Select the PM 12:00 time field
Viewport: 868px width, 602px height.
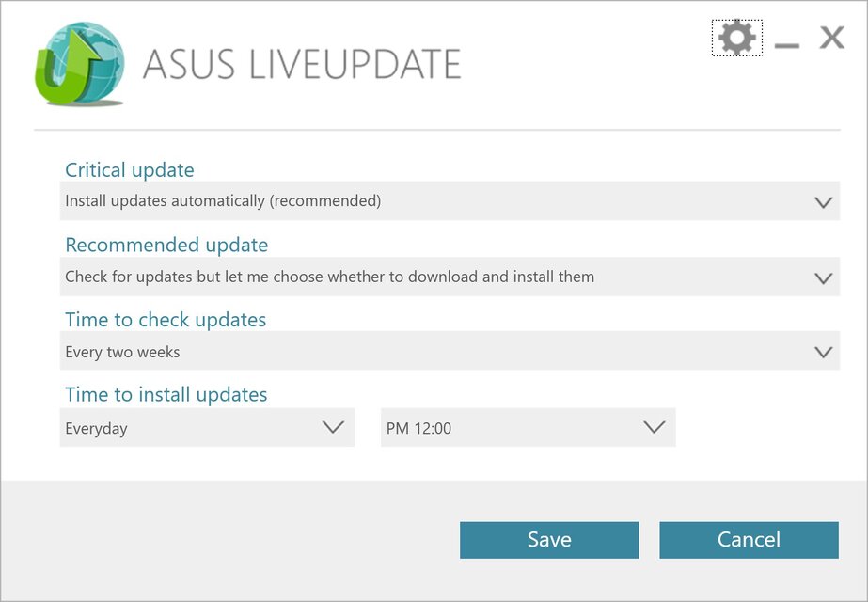tap(527, 427)
